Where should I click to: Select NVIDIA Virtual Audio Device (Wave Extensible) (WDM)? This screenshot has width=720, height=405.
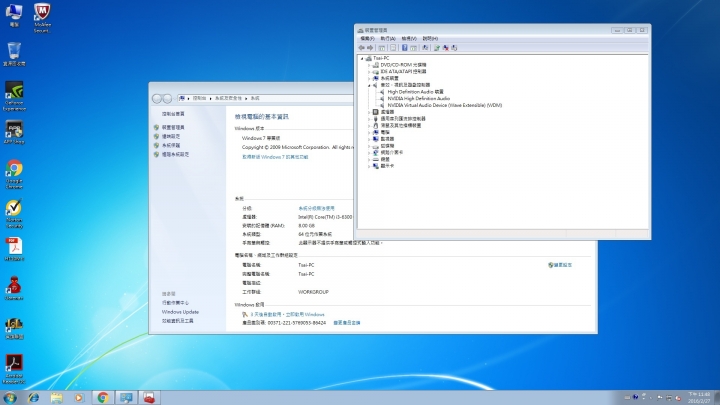[444, 105]
